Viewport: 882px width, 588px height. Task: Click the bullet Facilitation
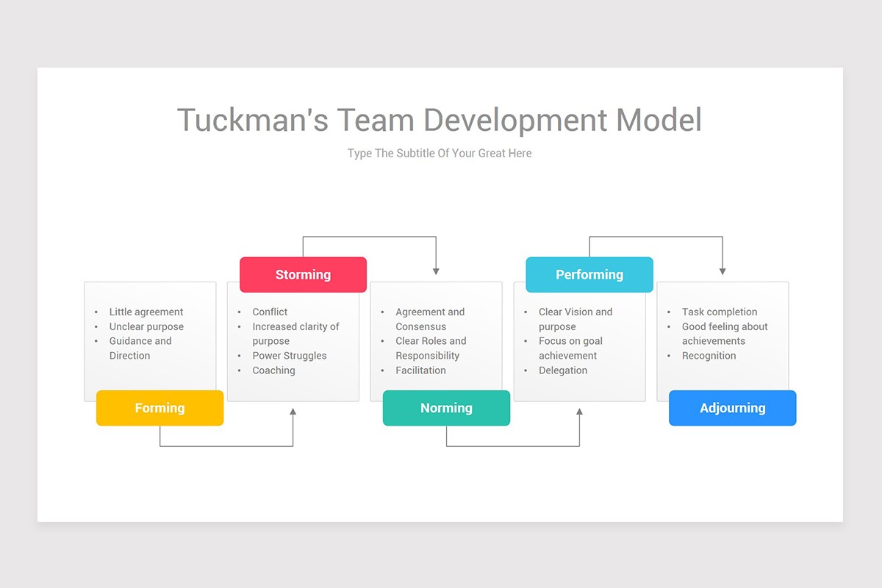tap(420, 370)
